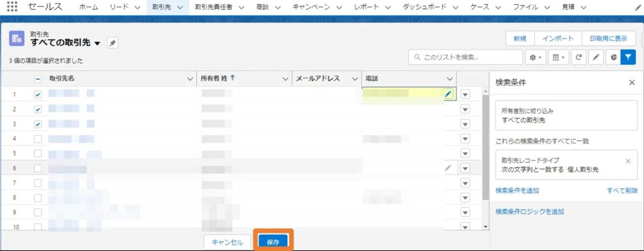The height and width of the screenshot is (251, 644).
Task: Open the レポート tab
Action: pos(367,7)
